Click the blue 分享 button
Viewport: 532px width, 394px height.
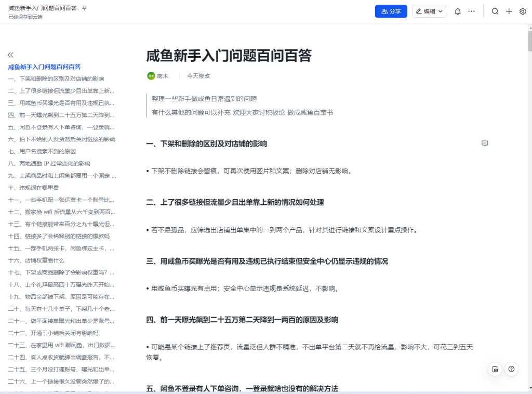[391, 11]
